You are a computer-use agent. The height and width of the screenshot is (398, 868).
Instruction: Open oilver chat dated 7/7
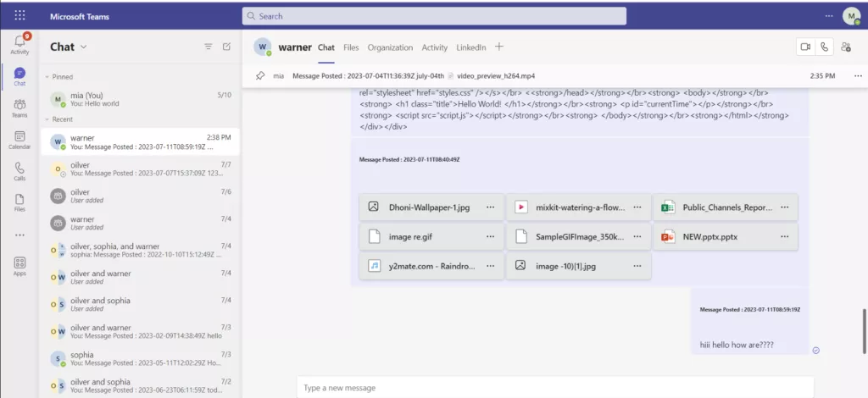tap(141, 169)
